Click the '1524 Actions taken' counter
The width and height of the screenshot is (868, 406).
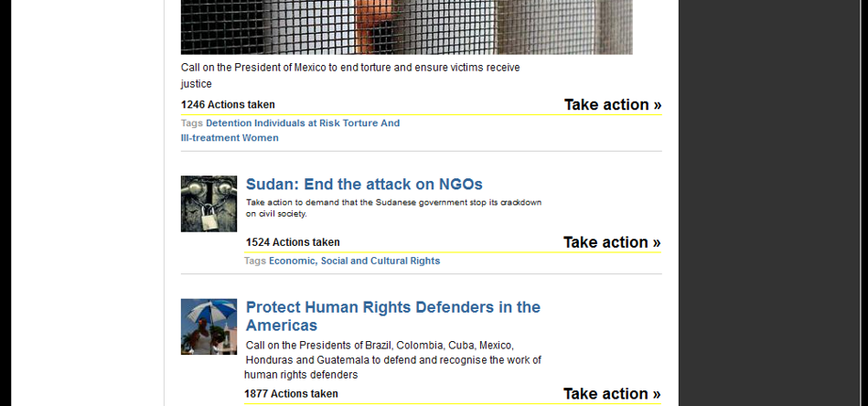coord(293,242)
